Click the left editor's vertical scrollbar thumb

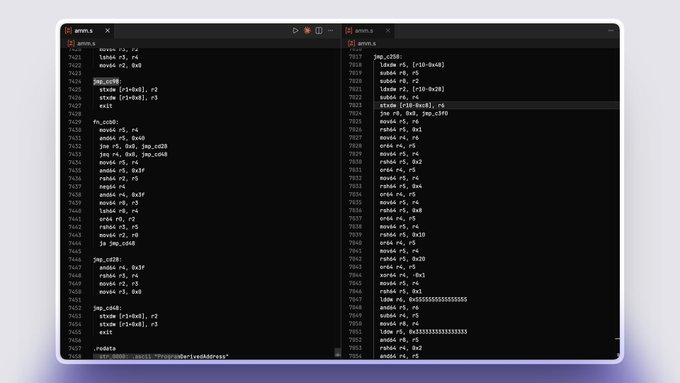click(x=337, y=353)
